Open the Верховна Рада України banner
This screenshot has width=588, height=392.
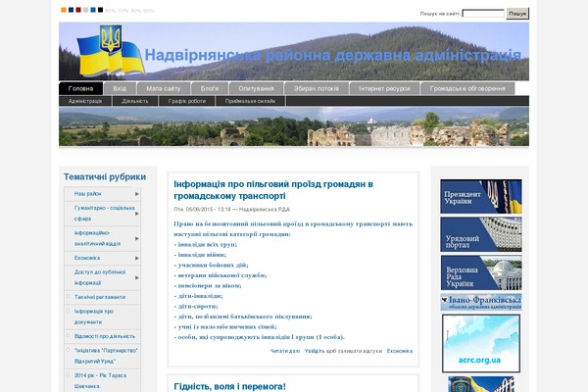(x=481, y=272)
